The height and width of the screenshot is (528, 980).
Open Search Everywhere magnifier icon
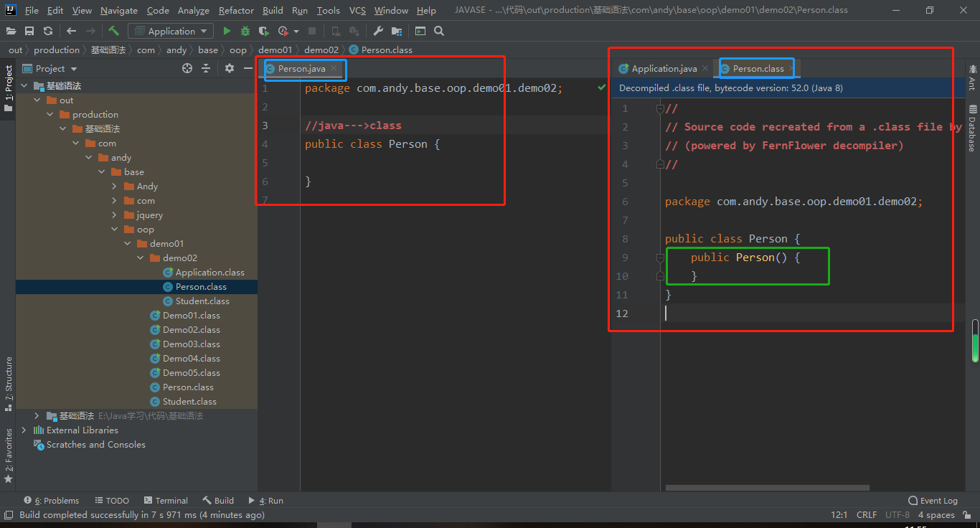click(439, 31)
